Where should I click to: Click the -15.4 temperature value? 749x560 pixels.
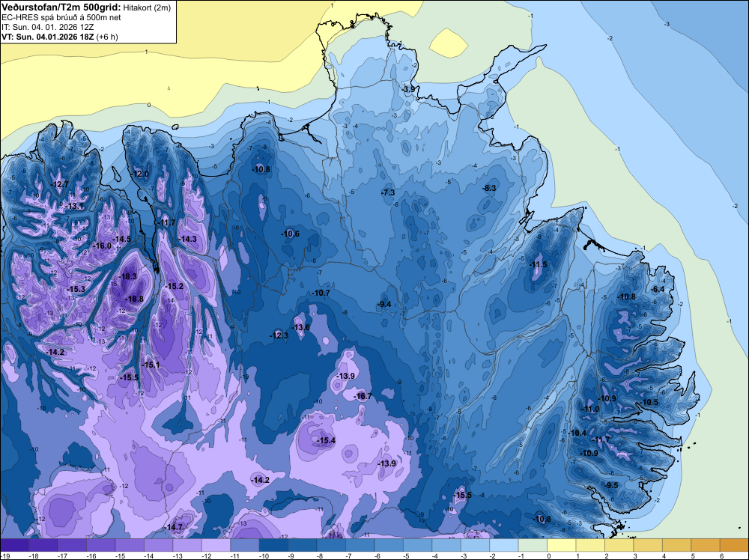click(x=327, y=440)
